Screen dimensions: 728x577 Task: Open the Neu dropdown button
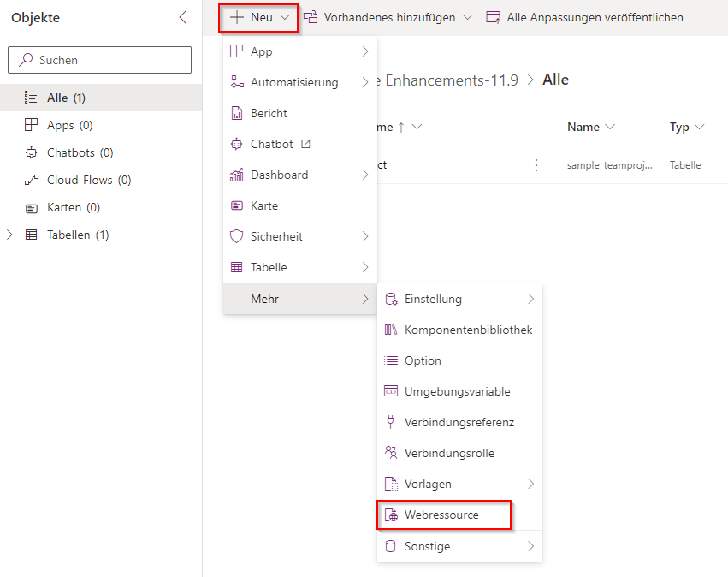[x=258, y=17]
